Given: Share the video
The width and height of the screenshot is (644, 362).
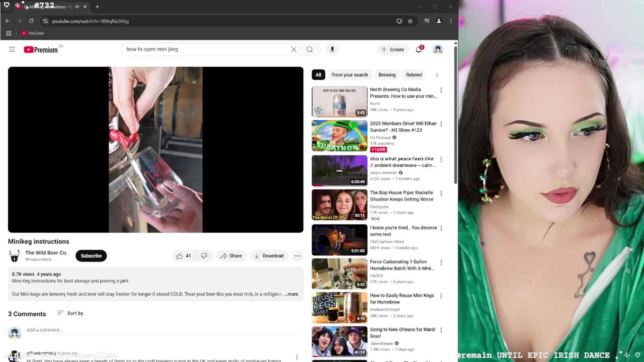Looking at the screenshot, I should click(231, 256).
